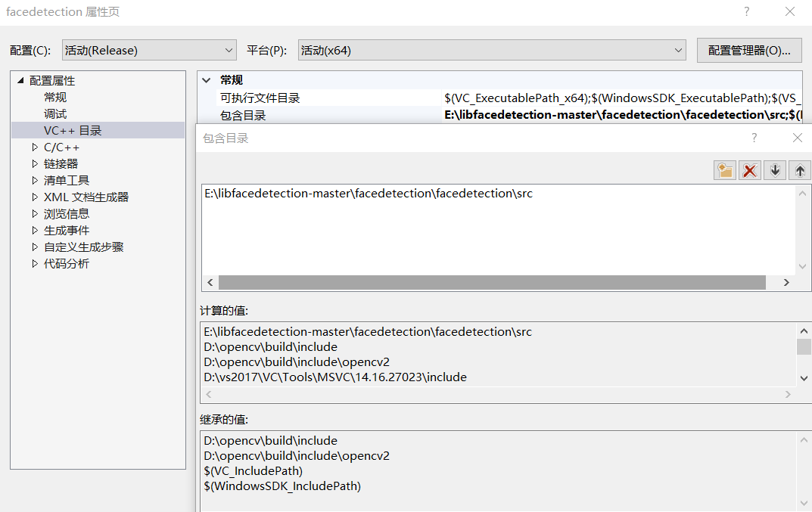Move include path down arrow
Screen dimensions: 812x512
[x=775, y=170]
